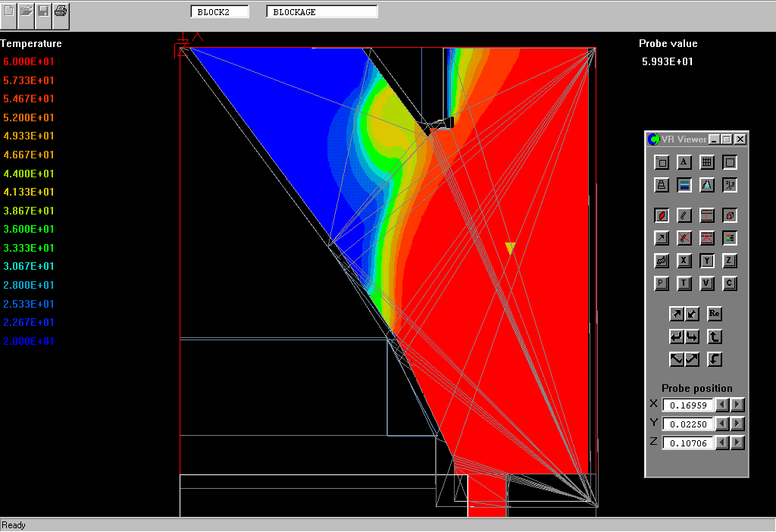
Task: Select the V velocity variable button
Action: coord(706,283)
